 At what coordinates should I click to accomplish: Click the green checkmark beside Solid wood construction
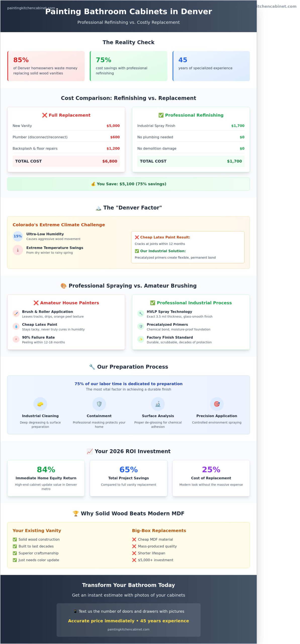15,539
